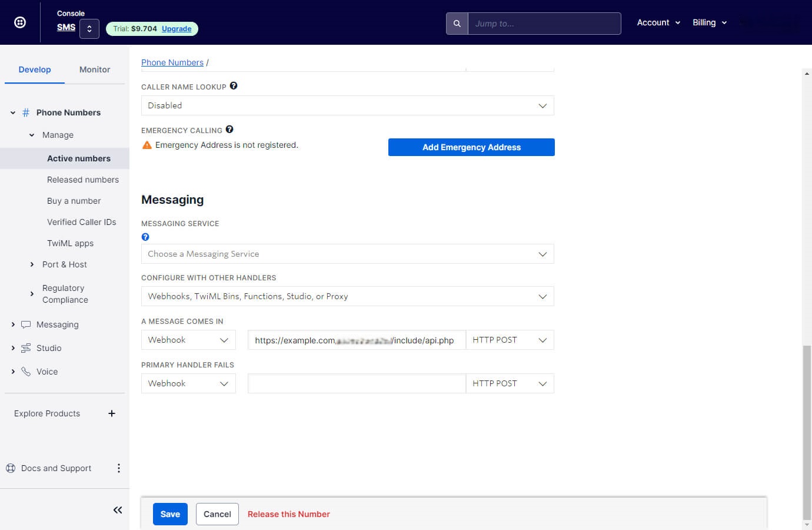Switch to the Monitor tab
Viewport: 812px width, 530px height.
[x=95, y=69]
